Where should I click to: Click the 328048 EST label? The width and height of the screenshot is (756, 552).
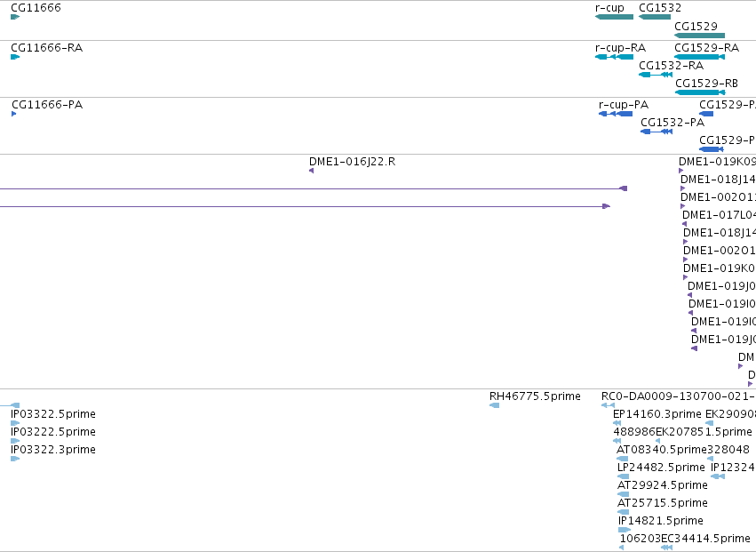click(728, 450)
